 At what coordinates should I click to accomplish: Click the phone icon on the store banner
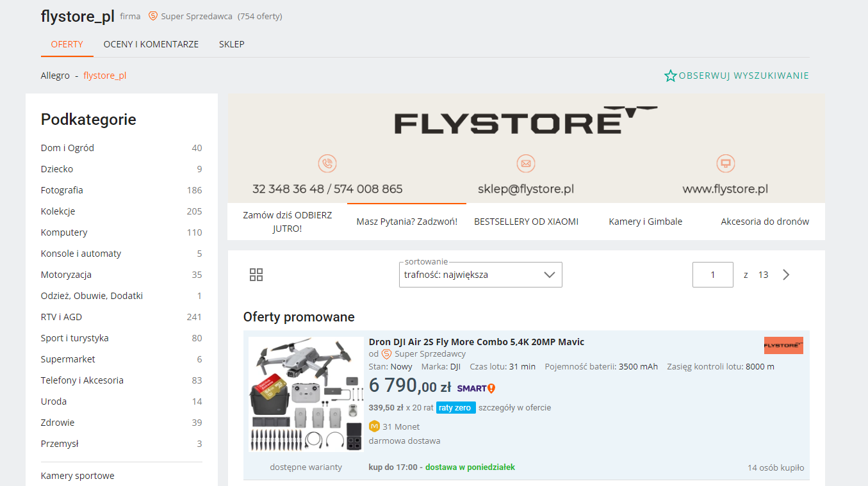[x=327, y=163]
